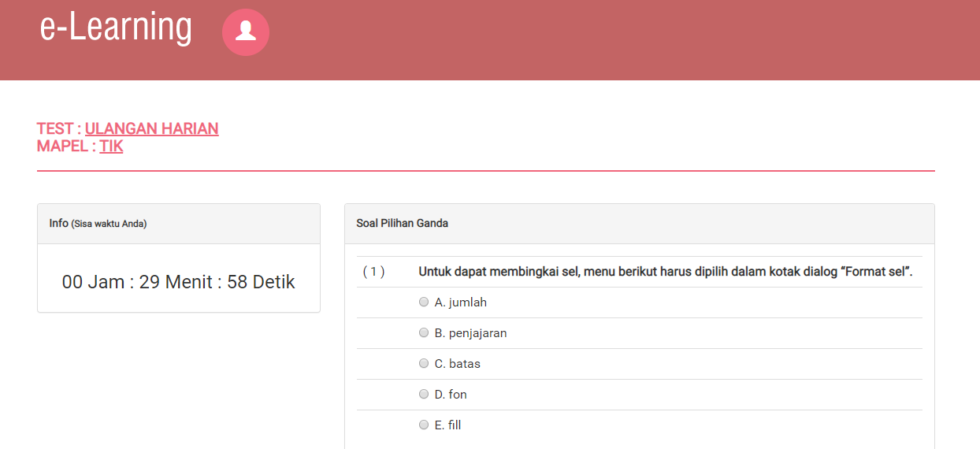
Task: Click the question text about membingkai sel
Action: [x=666, y=272]
